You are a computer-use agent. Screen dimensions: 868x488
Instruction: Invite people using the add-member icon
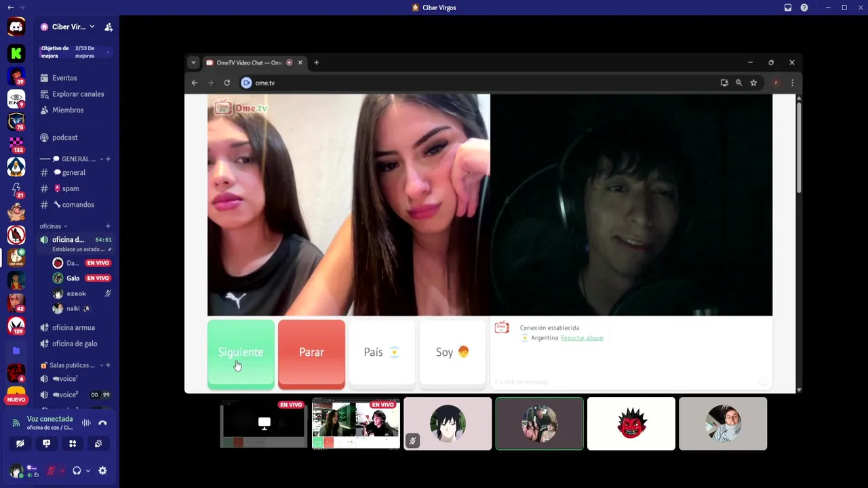[x=108, y=27]
